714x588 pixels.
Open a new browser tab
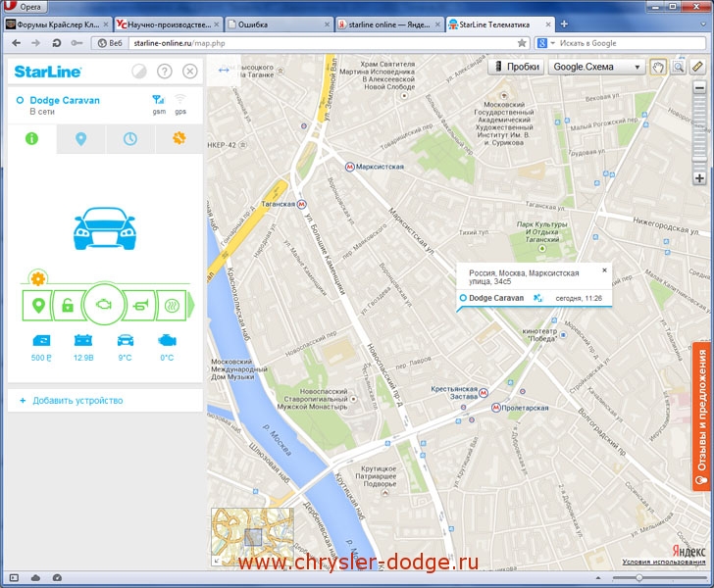click(x=564, y=24)
